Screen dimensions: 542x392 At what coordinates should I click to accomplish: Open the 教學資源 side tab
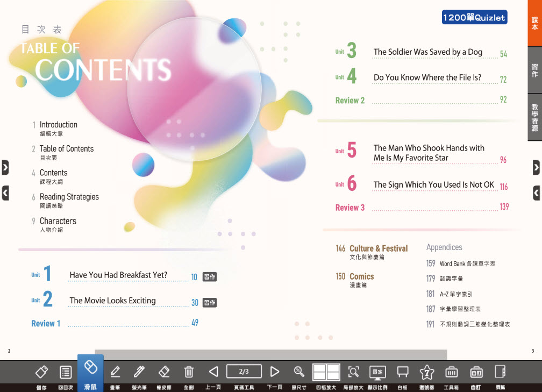pyautogui.click(x=534, y=117)
